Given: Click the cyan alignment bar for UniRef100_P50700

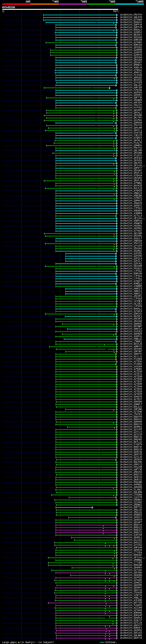Looking at the screenshot, I should (80, 15).
